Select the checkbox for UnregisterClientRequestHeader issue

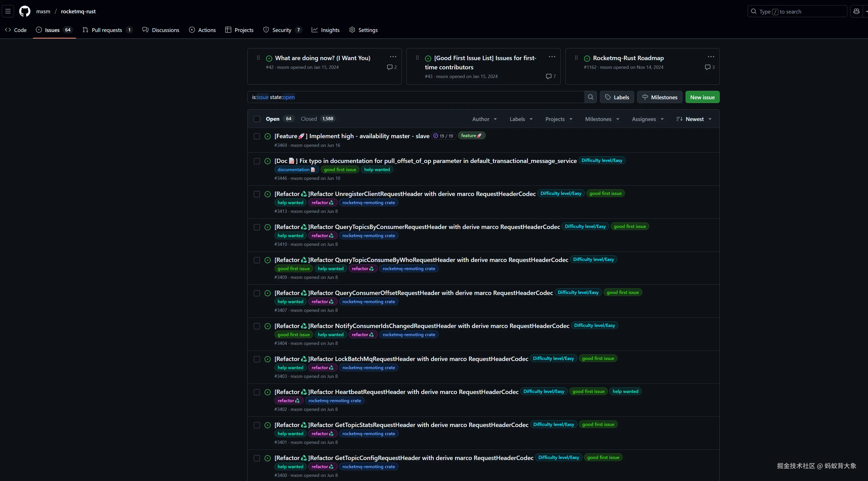(257, 194)
